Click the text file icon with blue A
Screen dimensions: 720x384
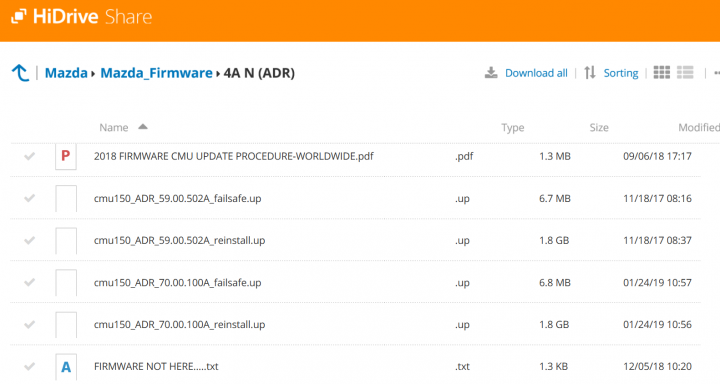[66, 367]
